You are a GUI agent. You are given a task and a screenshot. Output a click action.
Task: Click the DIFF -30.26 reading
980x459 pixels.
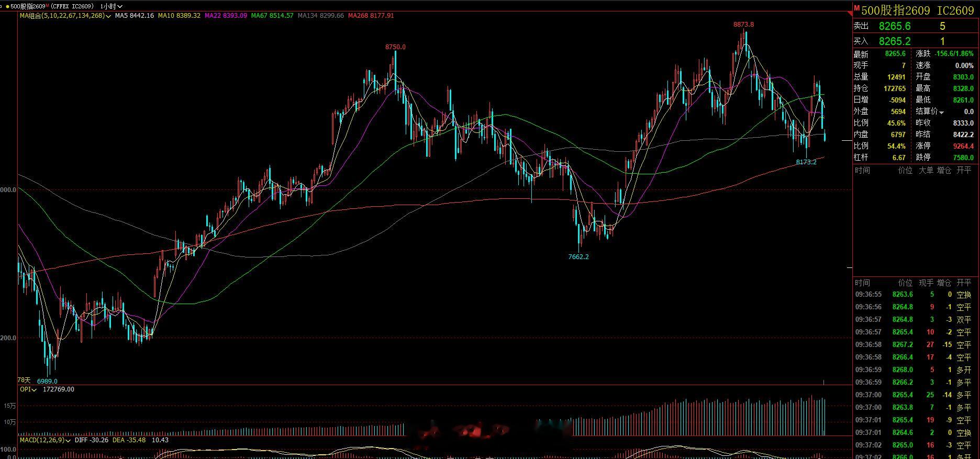pos(92,440)
